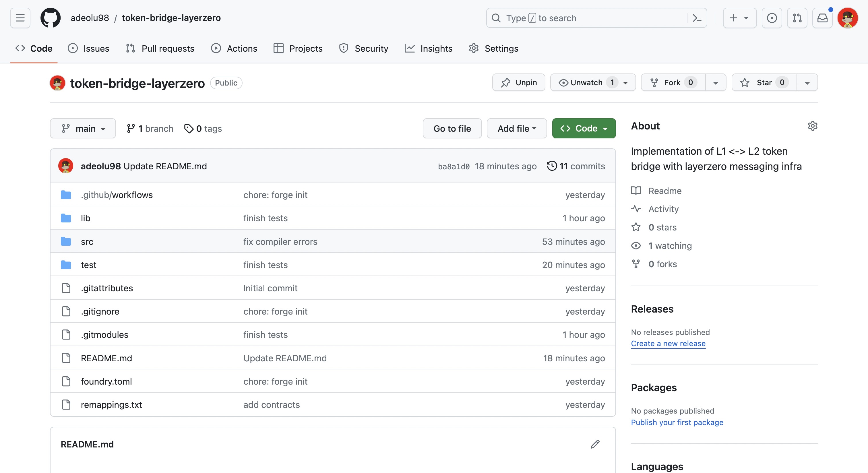Viewport: 868px width, 473px height.
Task: Open adeolu98 profile from breadcrumb
Action: [90, 18]
